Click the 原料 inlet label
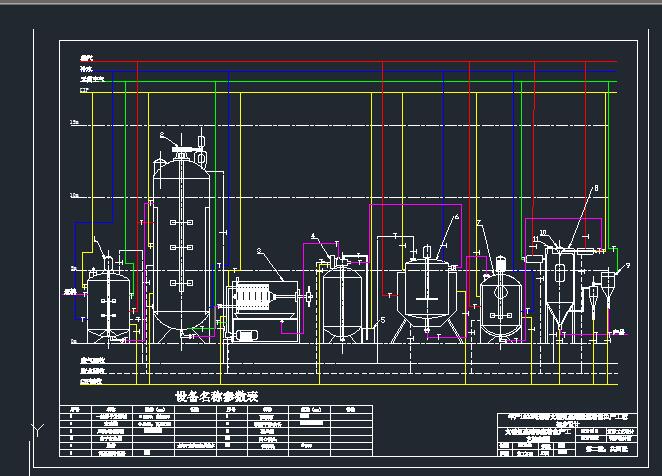The image size is (662, 476). (70, 292)
